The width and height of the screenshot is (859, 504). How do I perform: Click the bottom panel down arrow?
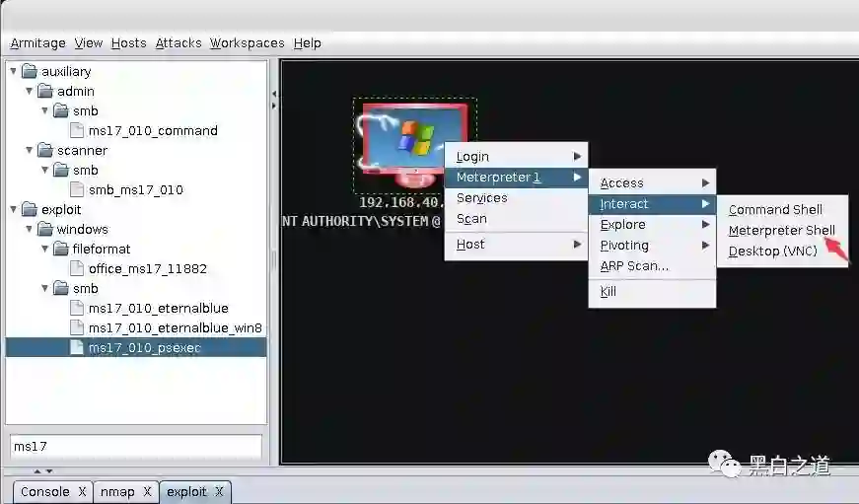point(49,471)
